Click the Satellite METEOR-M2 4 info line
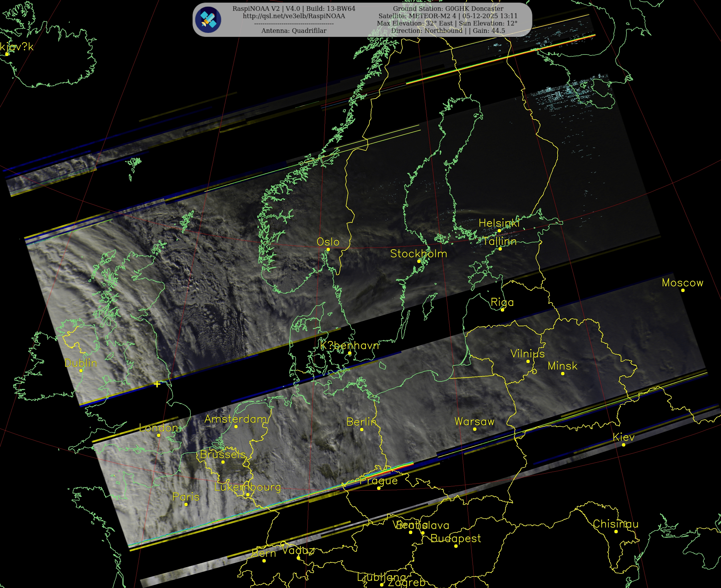721x588 pixels. (448, 16)
